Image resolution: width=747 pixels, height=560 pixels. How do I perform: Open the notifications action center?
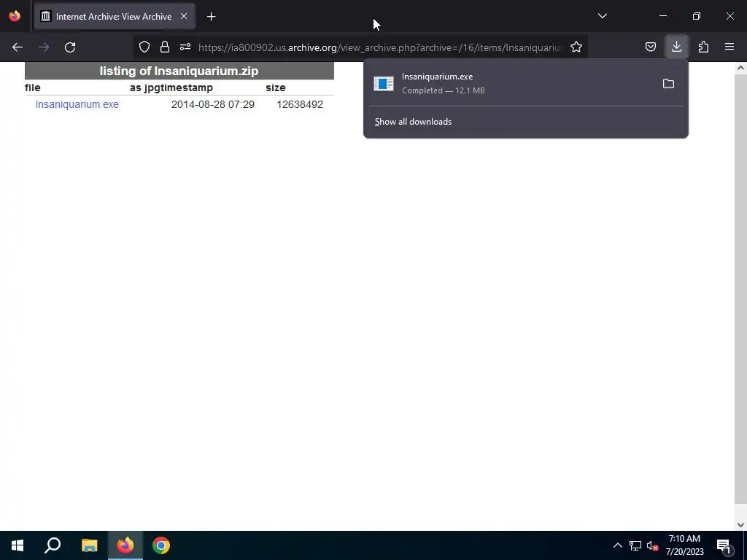pos(724,545)
